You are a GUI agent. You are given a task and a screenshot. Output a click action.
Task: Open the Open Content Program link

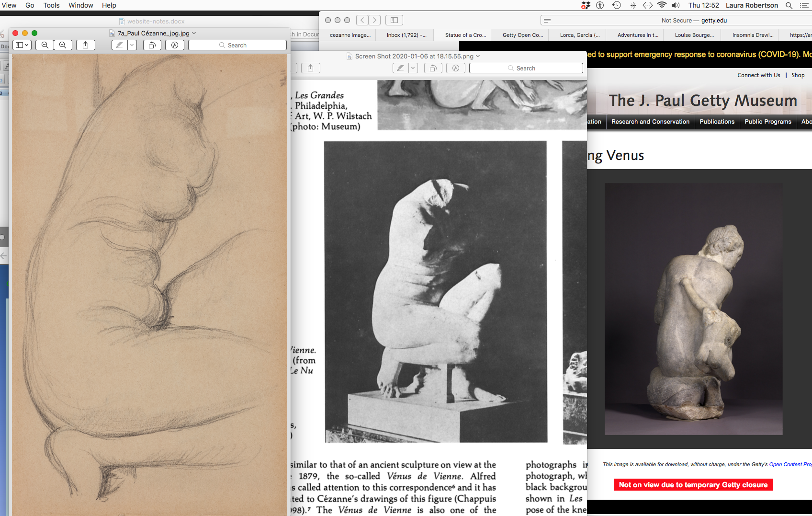[x=790, y=464]
